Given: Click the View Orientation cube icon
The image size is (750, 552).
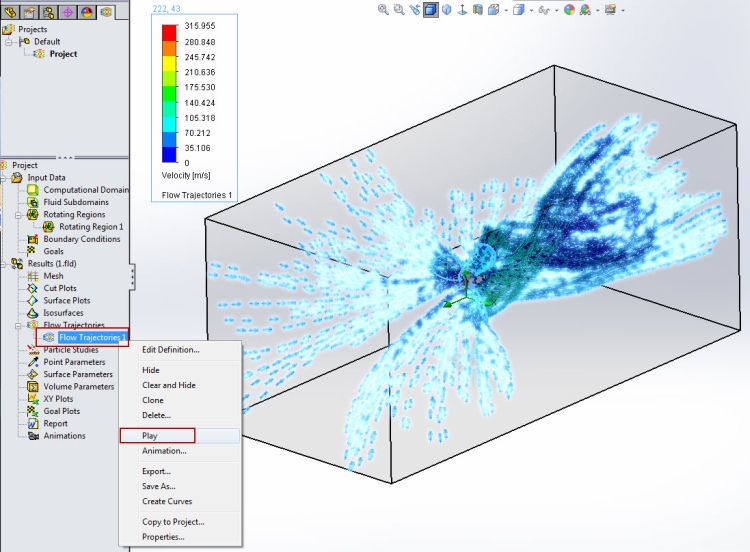Looking at the screenshot, I should (494, 10).
